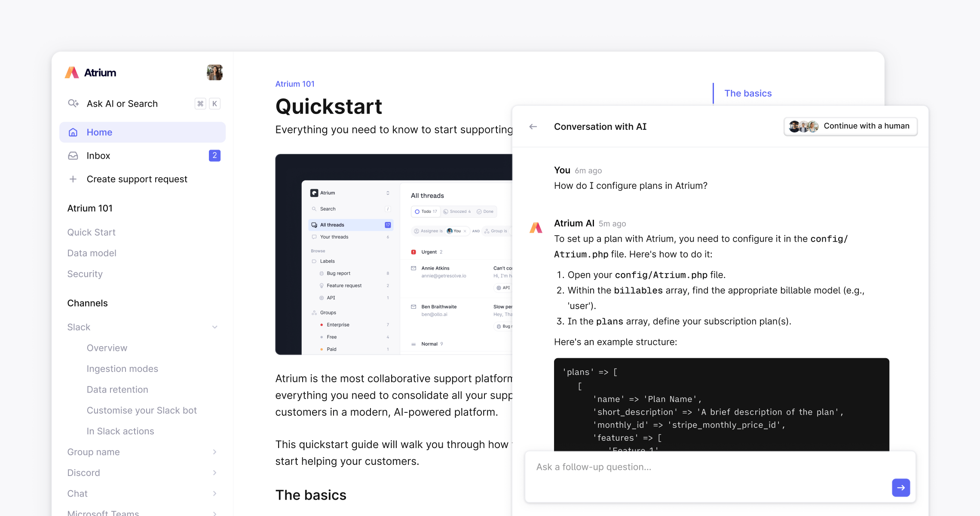Click the Ask AI or Search field
The width and height of the screenshot is (980, 516).
142,104
